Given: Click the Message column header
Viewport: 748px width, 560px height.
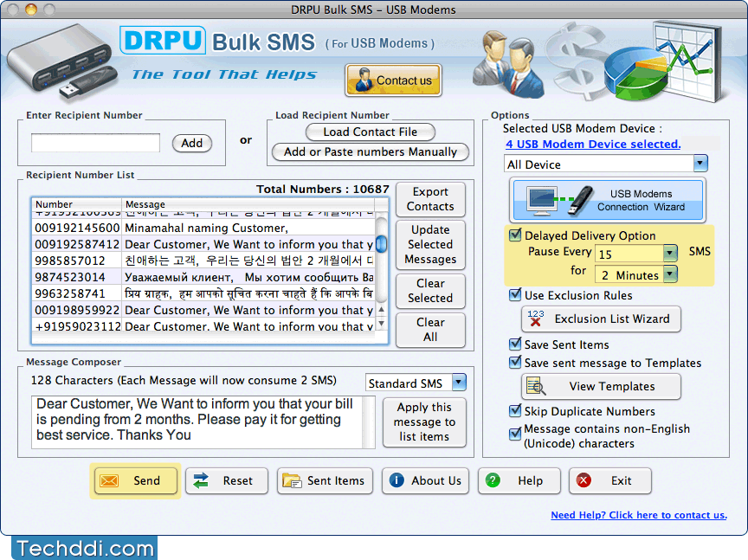Looking at the screenshot, I should pos(248,204).
